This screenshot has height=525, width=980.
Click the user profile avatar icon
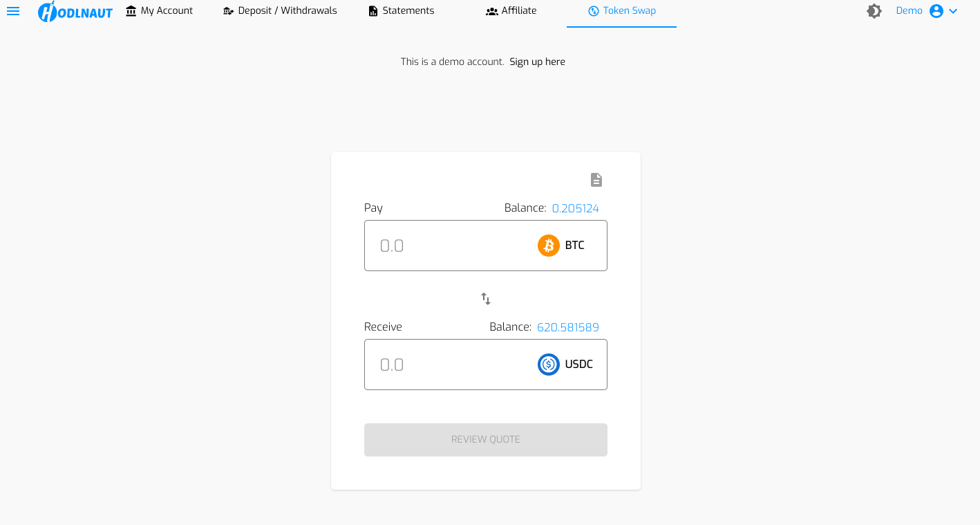click(x=936, y=11)
